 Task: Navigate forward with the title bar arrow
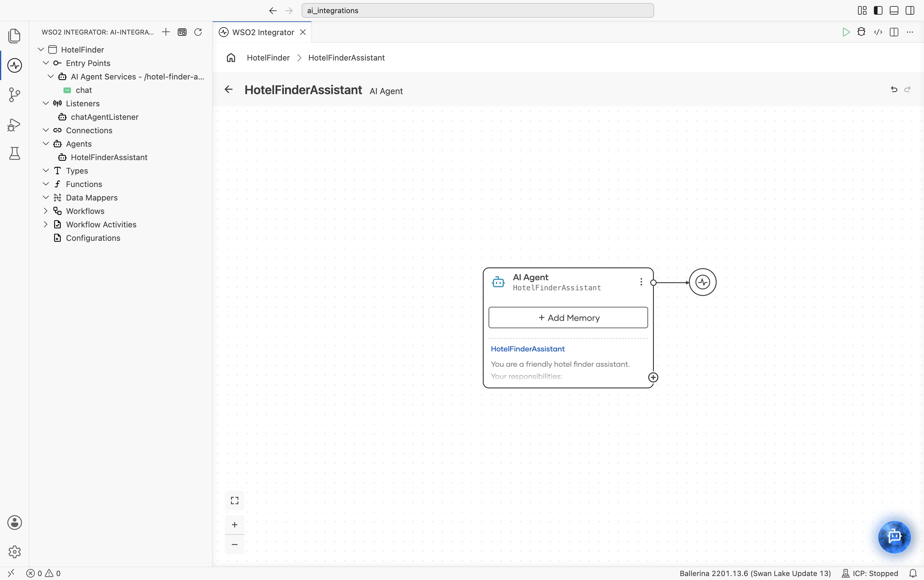click(289, 10)
